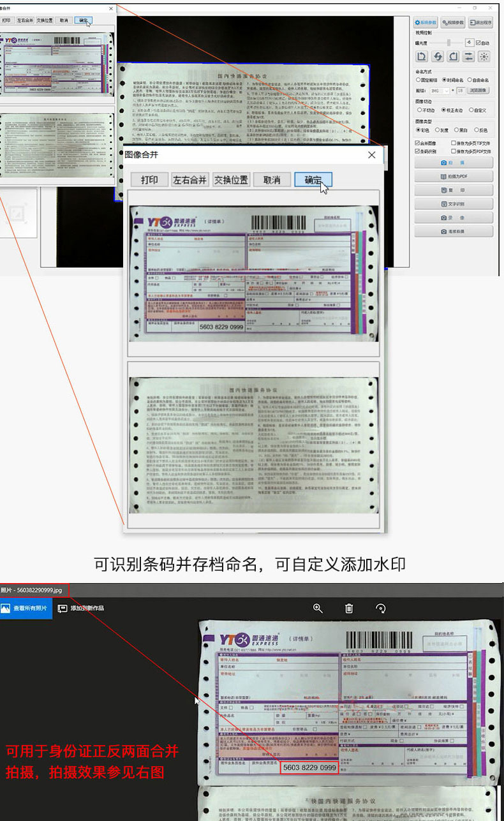Click 取消 in enlarged 图像合并 dialog
This screenshot has height=821, width=504.
coord(272,180)
